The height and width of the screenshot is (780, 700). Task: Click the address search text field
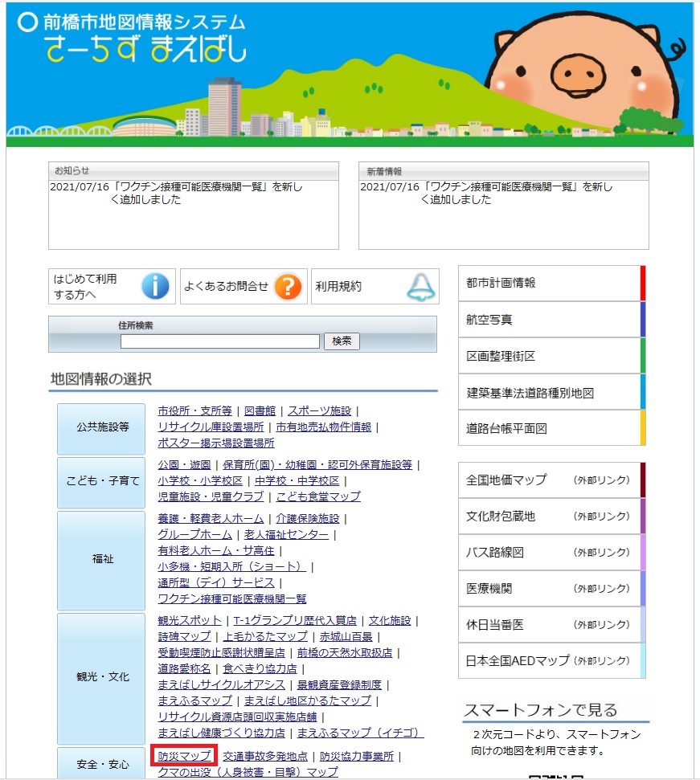click(x=221, y=341)
